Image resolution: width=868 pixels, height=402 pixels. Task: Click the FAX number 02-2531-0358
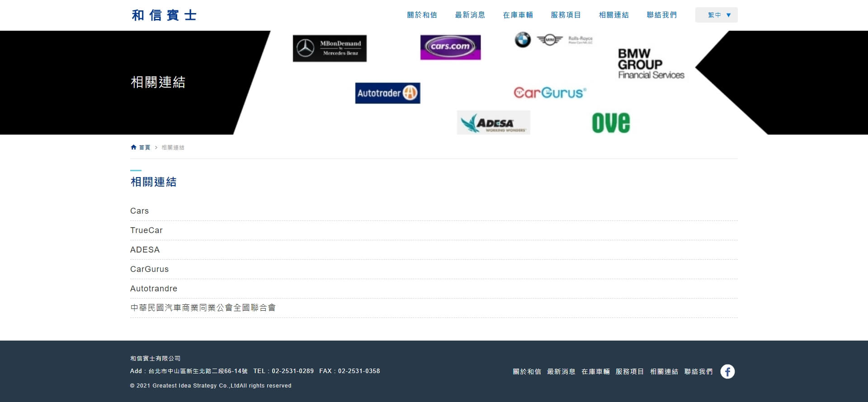[x=359, y=371]
